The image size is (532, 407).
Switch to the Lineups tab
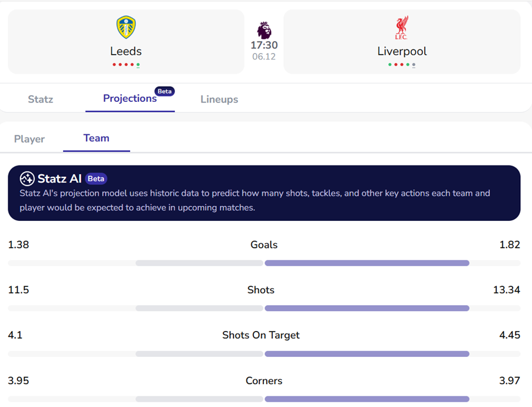(x=219, y=99)
